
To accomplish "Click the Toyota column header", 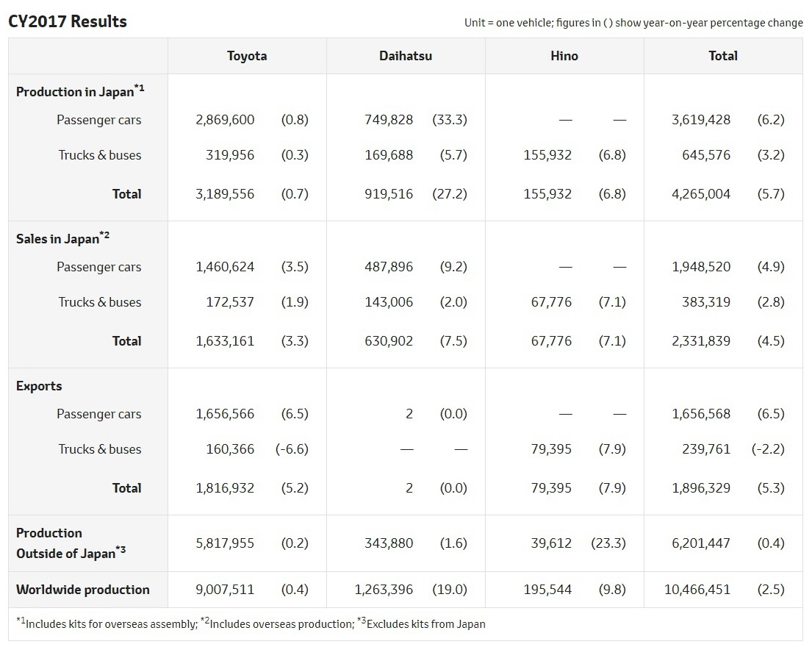I will [x=247, y=56].
